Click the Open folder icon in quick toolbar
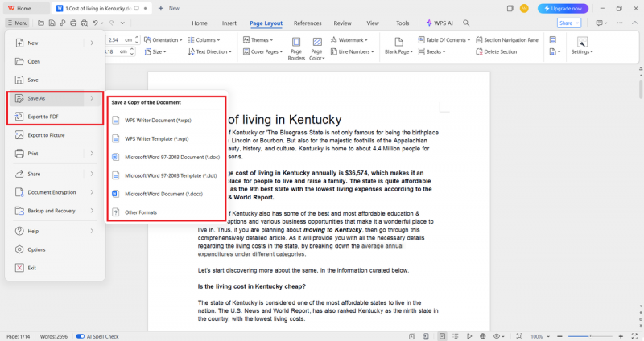The image size is (644, 341). 41,23
